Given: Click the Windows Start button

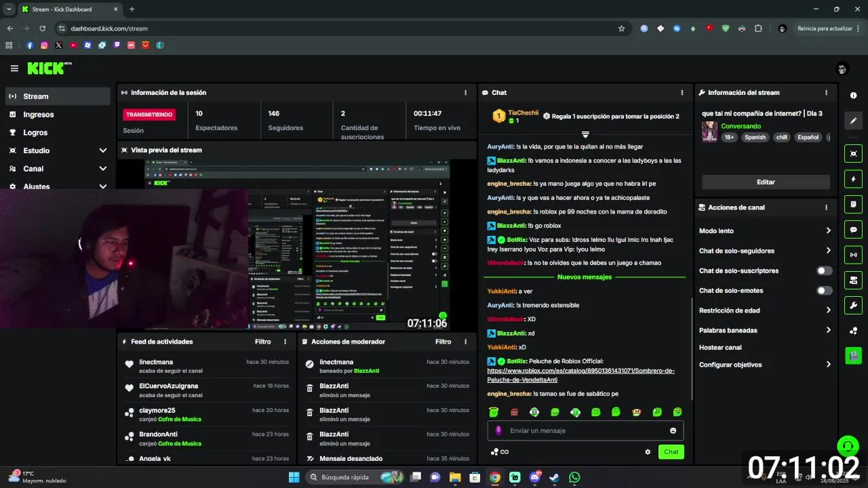Looking at the screenshot, I should click(294, 477).
